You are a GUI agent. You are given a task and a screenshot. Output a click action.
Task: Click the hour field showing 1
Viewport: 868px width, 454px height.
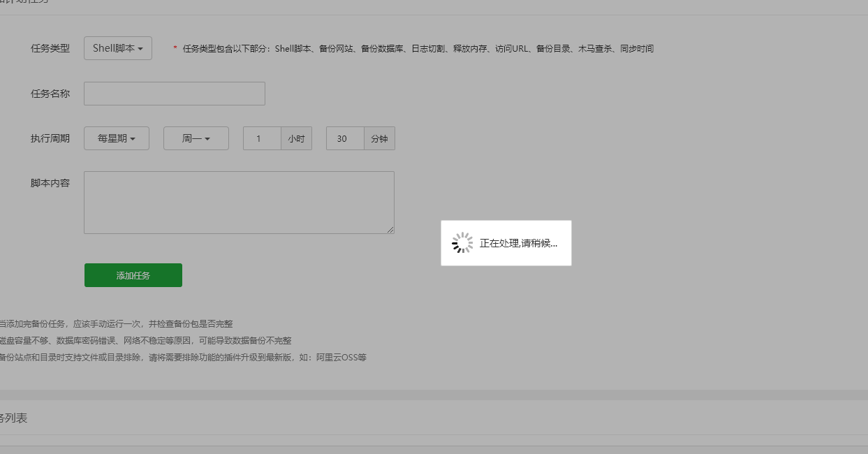point(262,138)
